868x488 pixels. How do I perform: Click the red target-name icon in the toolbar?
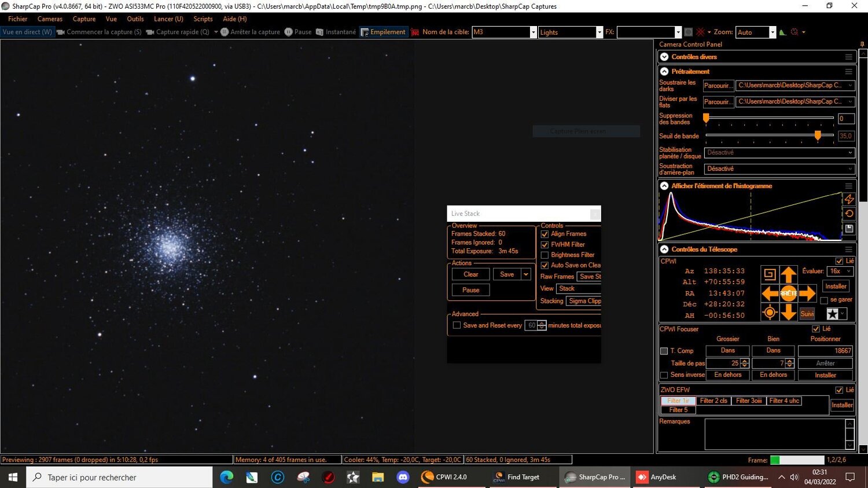coord(415,32)
